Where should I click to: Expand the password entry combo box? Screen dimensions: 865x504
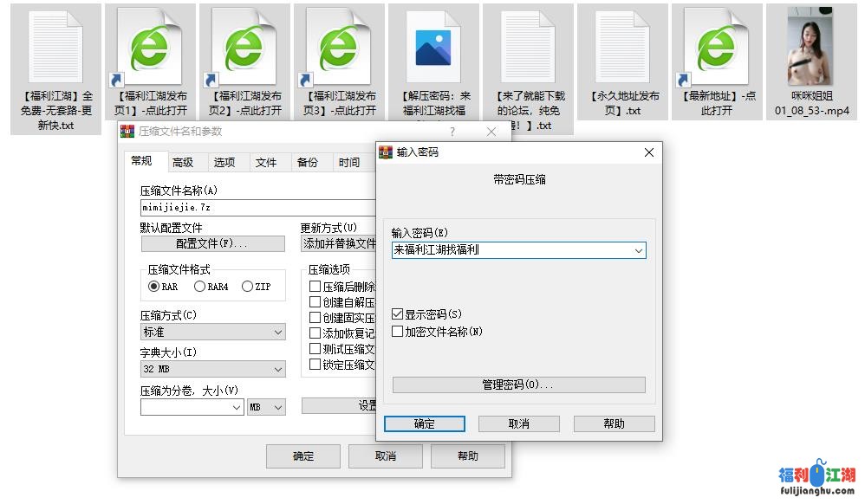pyautogui.click(x=639, y=250)
